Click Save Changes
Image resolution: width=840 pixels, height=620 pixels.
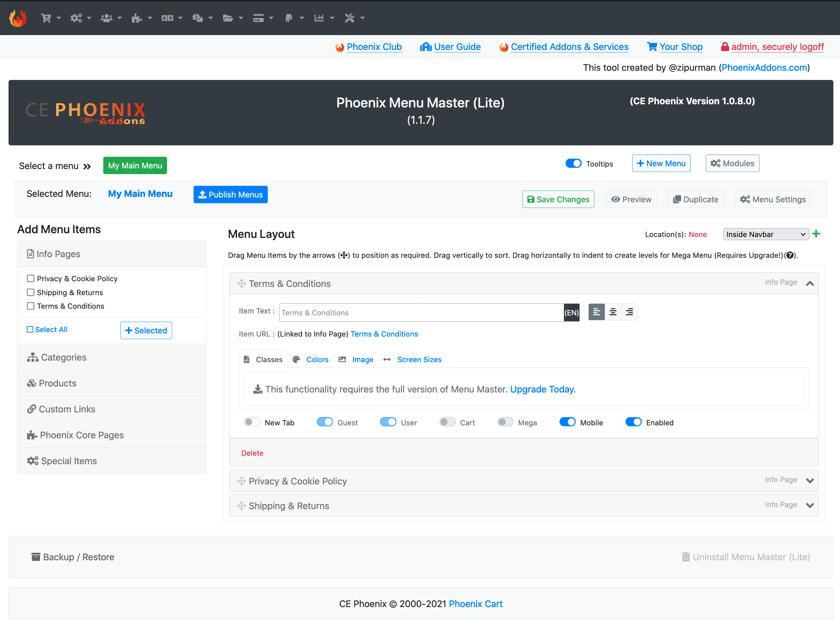[x=558, y=199]
